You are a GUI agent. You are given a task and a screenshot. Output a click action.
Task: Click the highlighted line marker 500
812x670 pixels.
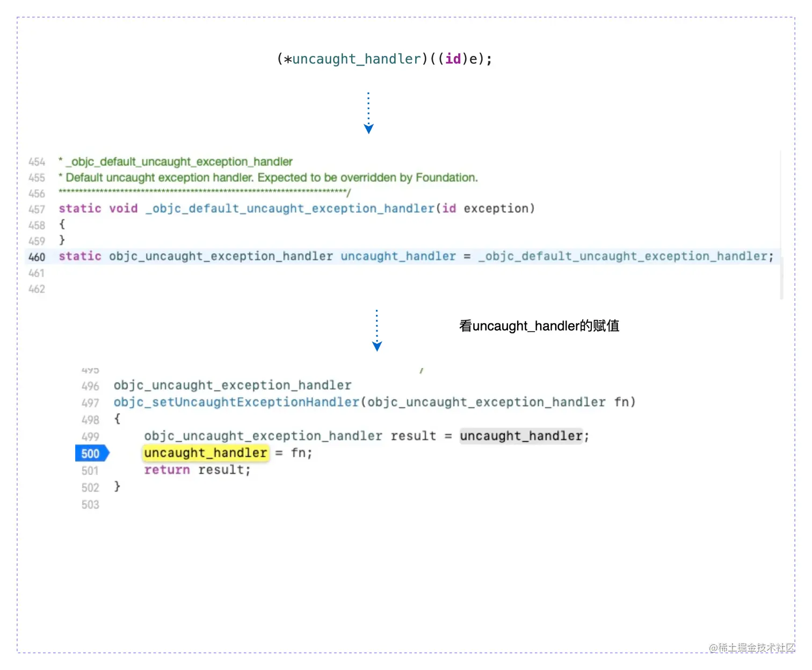tap(92, 453)
